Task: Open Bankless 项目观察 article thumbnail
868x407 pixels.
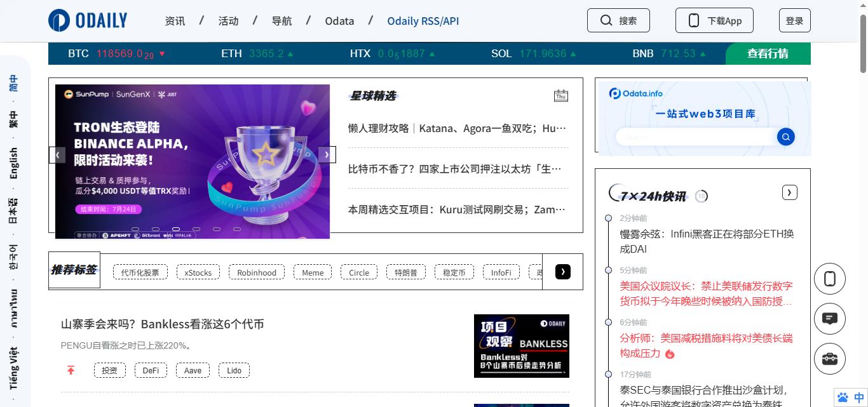Action: click(x=522, y=346)
